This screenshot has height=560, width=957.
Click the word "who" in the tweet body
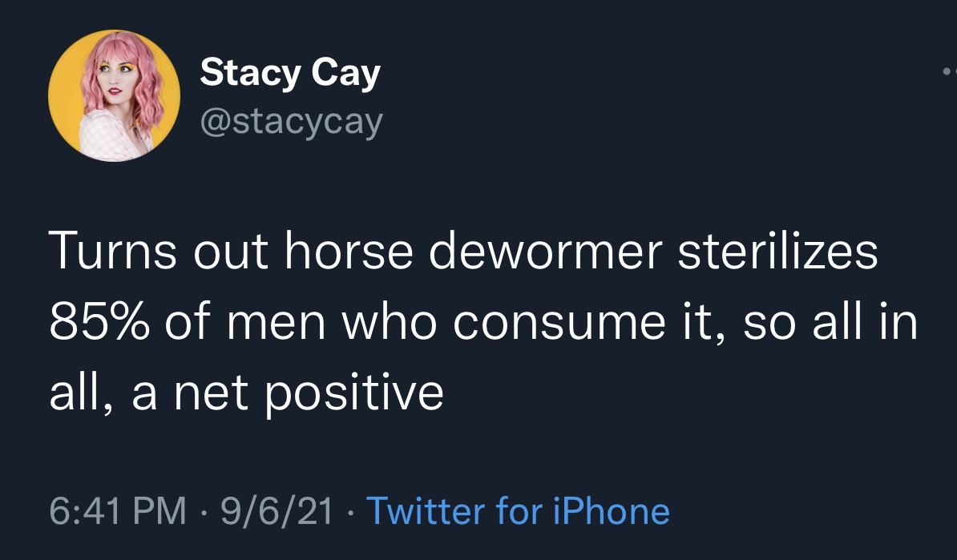pyautogui.click(x=390, y=321)
